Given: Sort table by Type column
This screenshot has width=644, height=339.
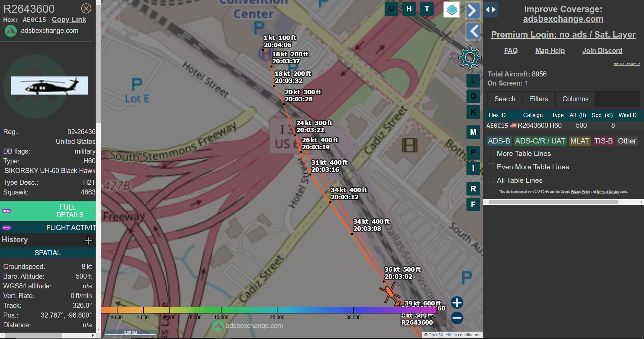Looking at the screenshot, I should (x=557, y=115).
